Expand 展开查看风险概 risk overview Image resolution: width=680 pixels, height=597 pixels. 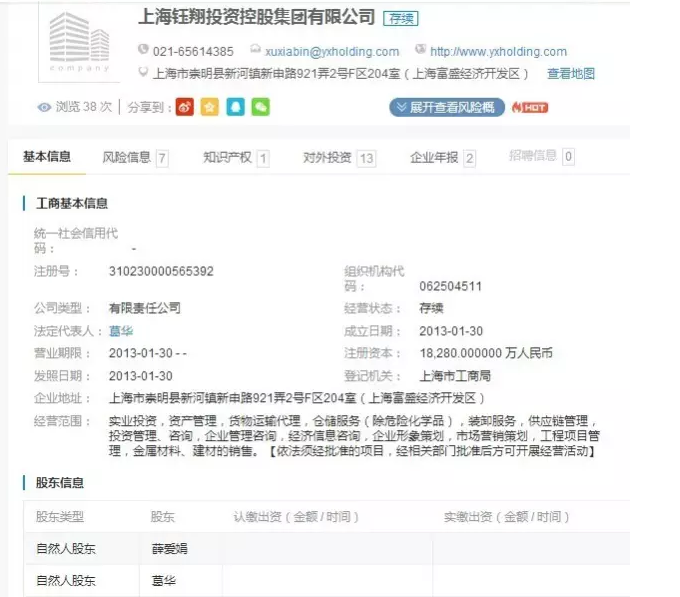(x=447, y=107)
